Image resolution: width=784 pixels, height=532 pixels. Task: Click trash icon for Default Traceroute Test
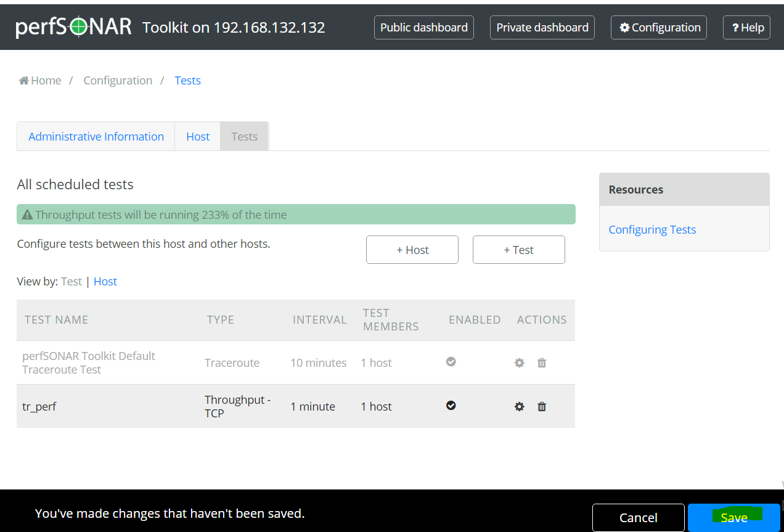coord(542,362)
